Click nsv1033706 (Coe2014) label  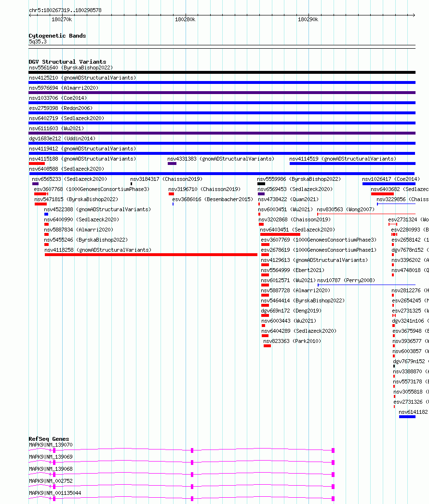click(58, 98)
